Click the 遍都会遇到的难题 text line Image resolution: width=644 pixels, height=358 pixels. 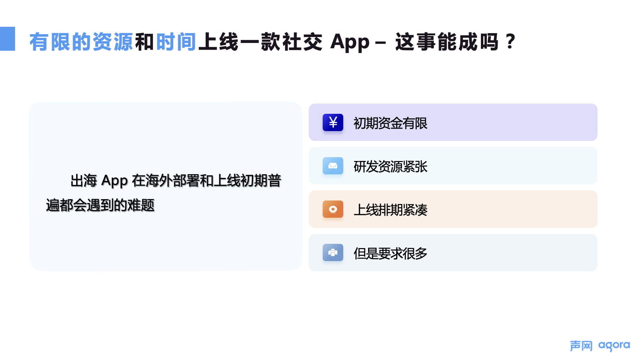point(100,205)
